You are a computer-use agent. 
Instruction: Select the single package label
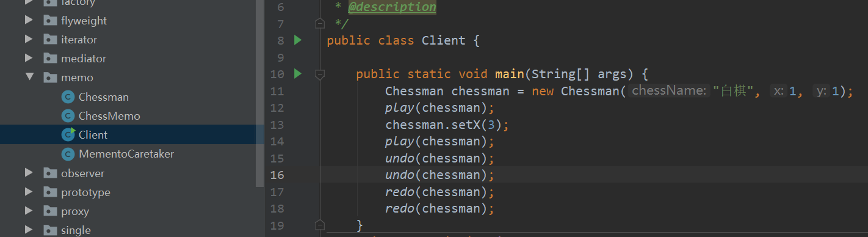(76, 230)
